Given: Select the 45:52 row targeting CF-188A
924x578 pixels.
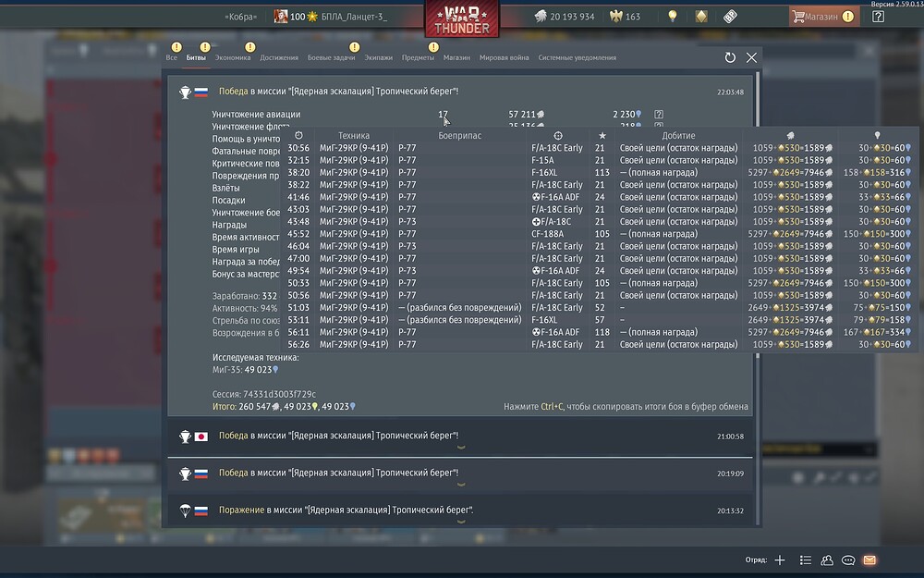Looking at the screenshot, I should tap(600, 234).
